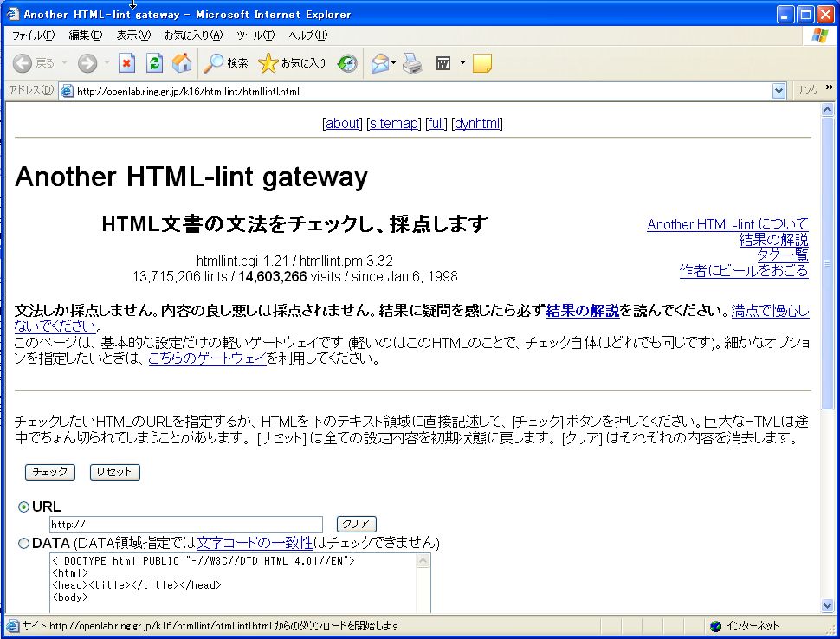Open the お気に入り(A) menu
This screenshot has height=639, width=840.
pyautogui.click(x=193, y=35)
